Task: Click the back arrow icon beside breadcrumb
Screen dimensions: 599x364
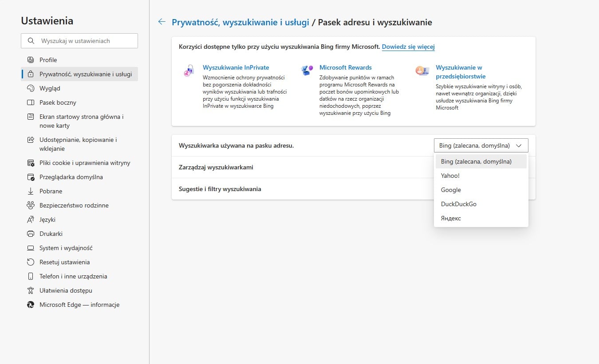Action: 162,22
